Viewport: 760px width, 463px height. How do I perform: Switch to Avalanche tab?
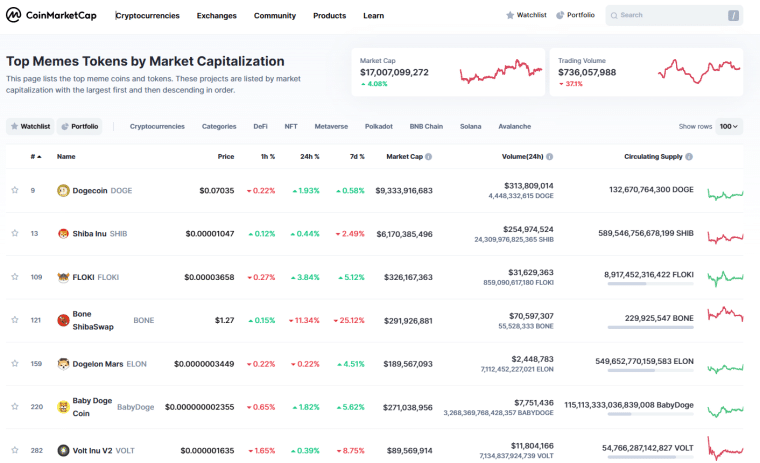point(515,127)
